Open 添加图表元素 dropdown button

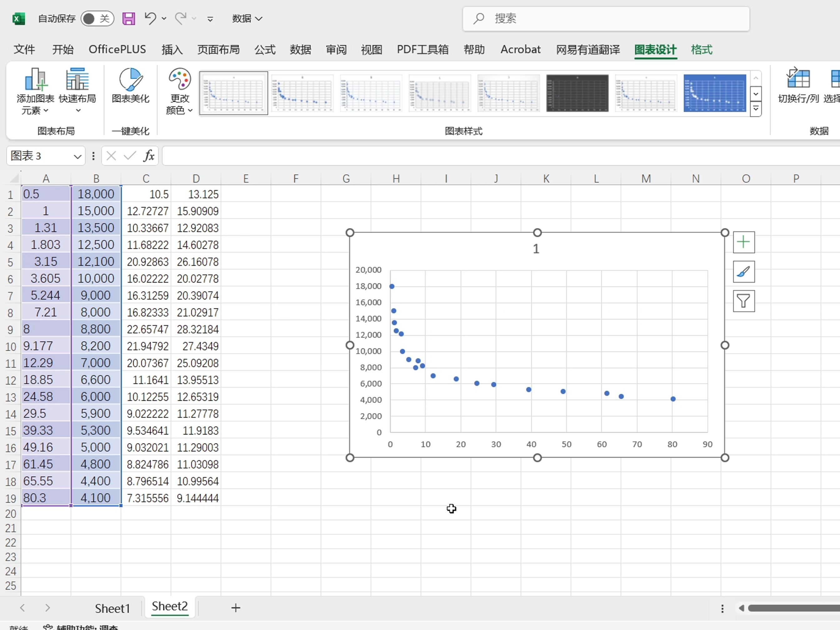pos(35,91)
